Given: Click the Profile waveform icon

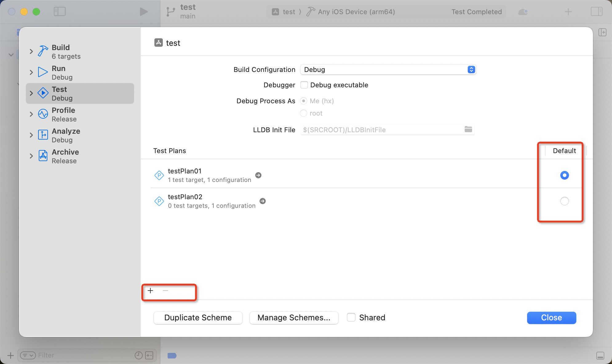Looking at the screenshot, I should pos(43,114).
